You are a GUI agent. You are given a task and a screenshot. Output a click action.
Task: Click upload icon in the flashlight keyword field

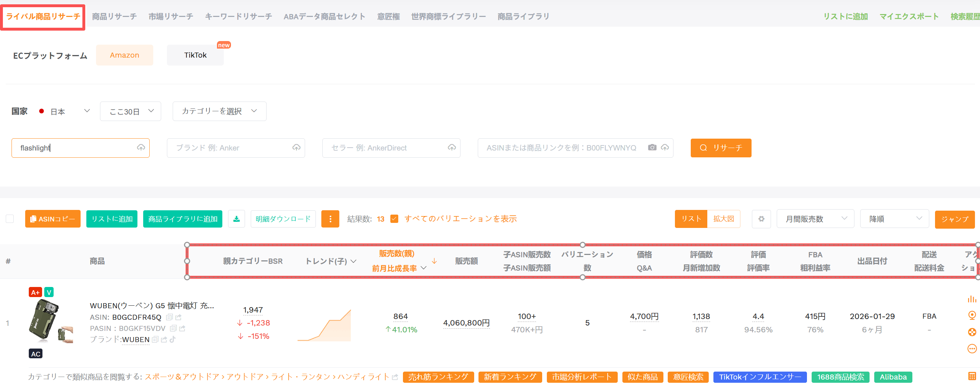pos(141,147)
